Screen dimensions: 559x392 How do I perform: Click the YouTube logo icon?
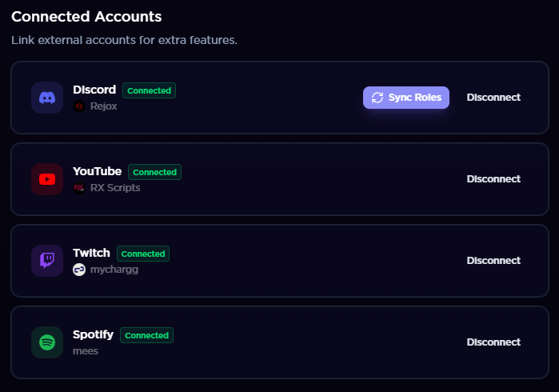coord(47,179)
